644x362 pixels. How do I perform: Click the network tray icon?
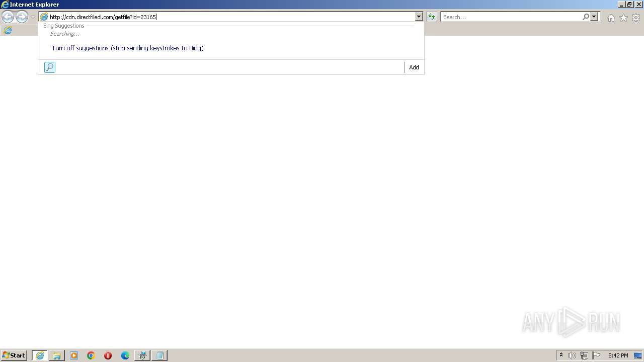tap(584, 355)
